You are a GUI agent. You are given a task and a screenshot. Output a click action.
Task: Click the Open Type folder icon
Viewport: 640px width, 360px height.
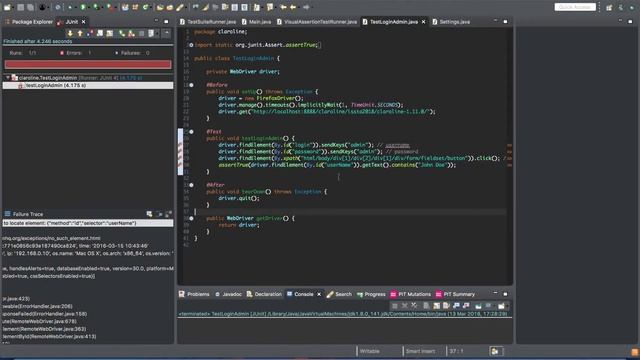click(160, 7)
